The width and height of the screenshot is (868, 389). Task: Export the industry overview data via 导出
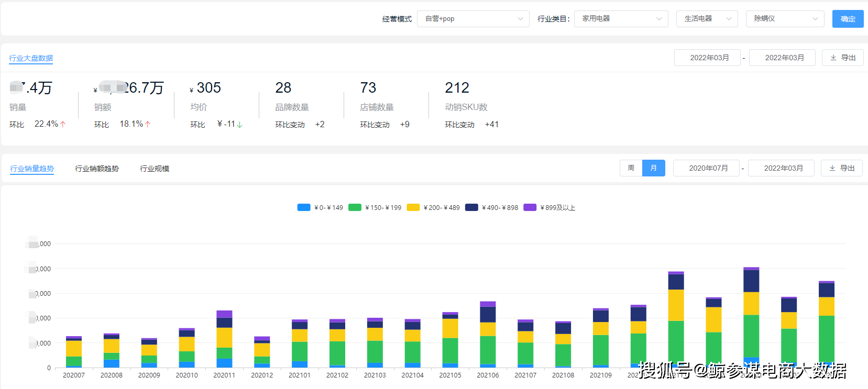842,58
